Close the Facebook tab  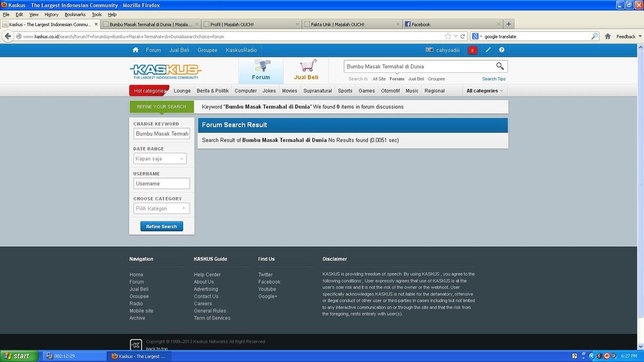click(499, 24)
